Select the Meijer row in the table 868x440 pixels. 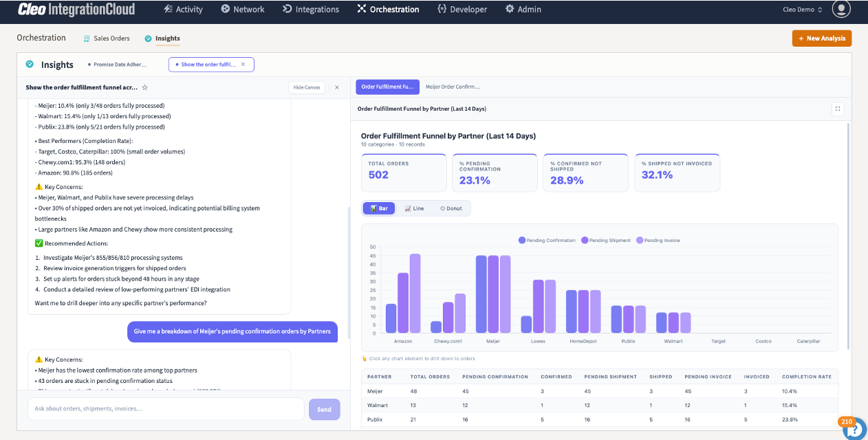[600, 390]
